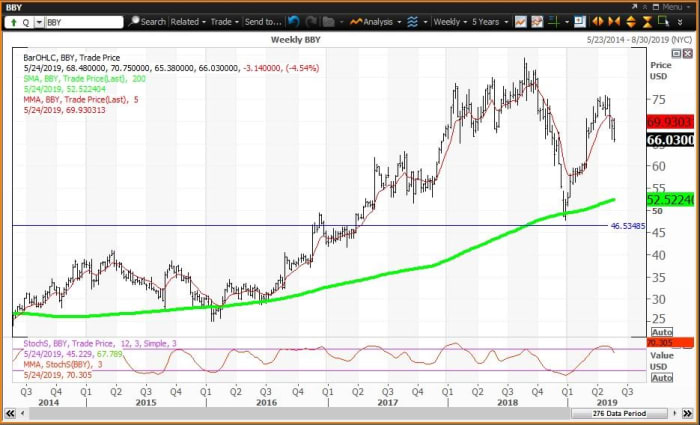Open the top-right Menu button
The height and width of the screenshot is (425, 700).
point(669,6)
